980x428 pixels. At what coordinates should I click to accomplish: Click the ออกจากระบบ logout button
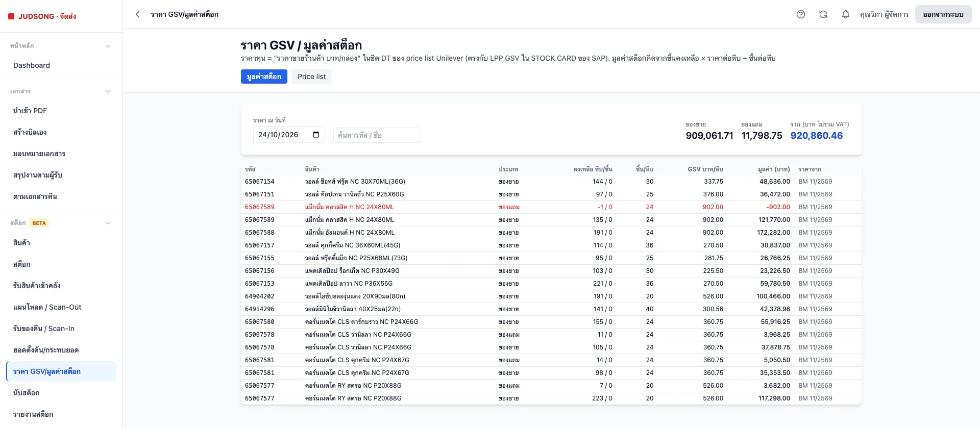943,14
